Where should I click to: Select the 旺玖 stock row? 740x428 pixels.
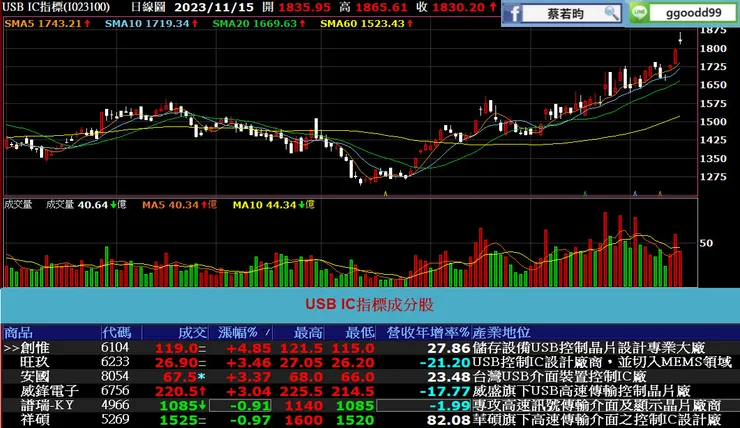coord(370,362)
